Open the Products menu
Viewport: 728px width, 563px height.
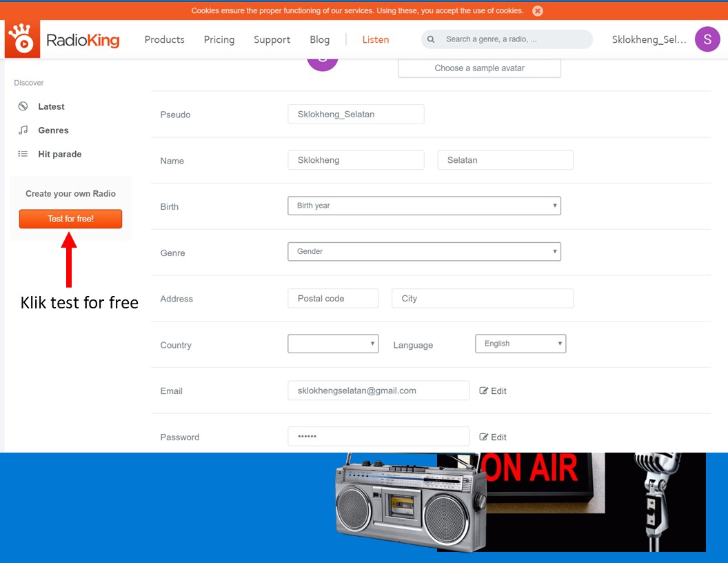[164, 39]
